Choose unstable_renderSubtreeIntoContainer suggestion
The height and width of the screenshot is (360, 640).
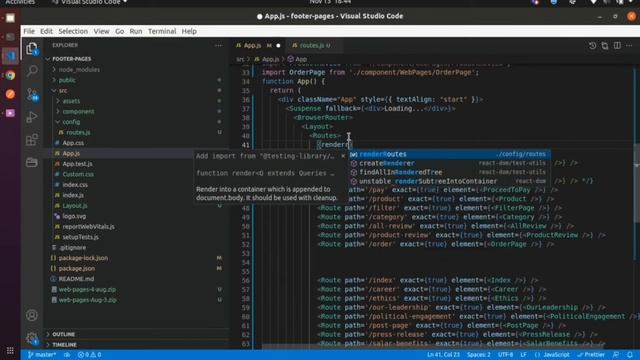point(449,181)
